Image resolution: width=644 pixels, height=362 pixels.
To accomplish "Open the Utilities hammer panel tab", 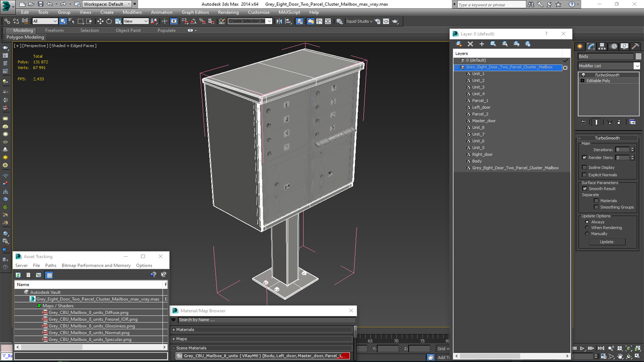I will 635,46.
